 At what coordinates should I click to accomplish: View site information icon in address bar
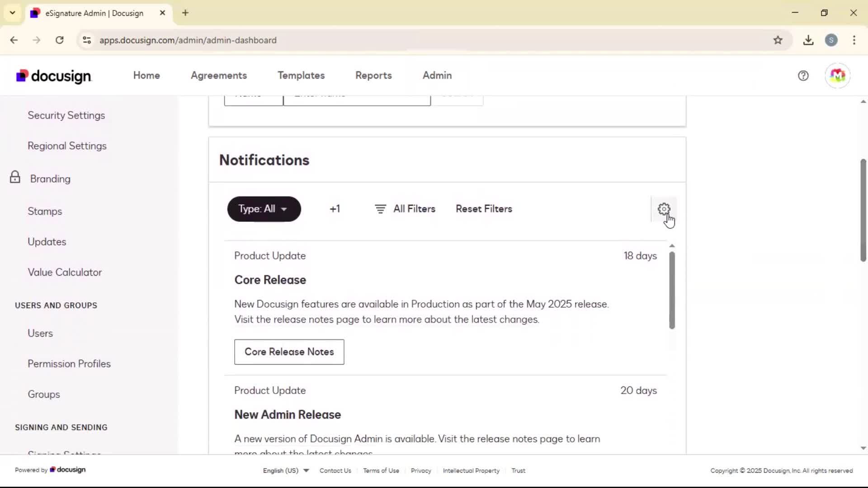87,40
